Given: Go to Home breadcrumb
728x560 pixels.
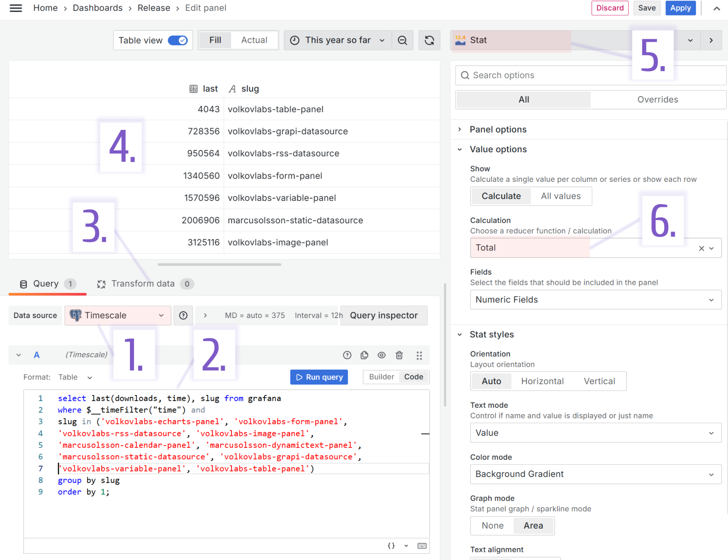Looking at the screenshot, I should (45, 8).
